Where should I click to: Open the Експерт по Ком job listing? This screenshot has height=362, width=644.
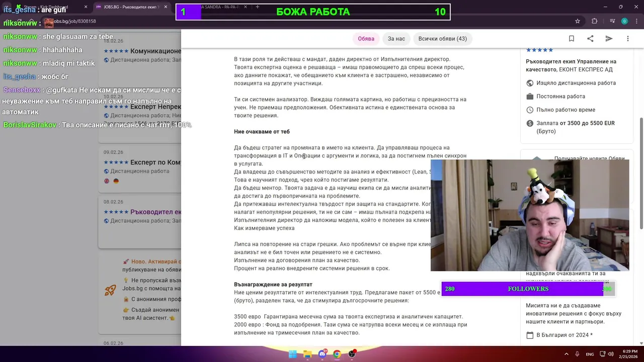pos(155,162)
